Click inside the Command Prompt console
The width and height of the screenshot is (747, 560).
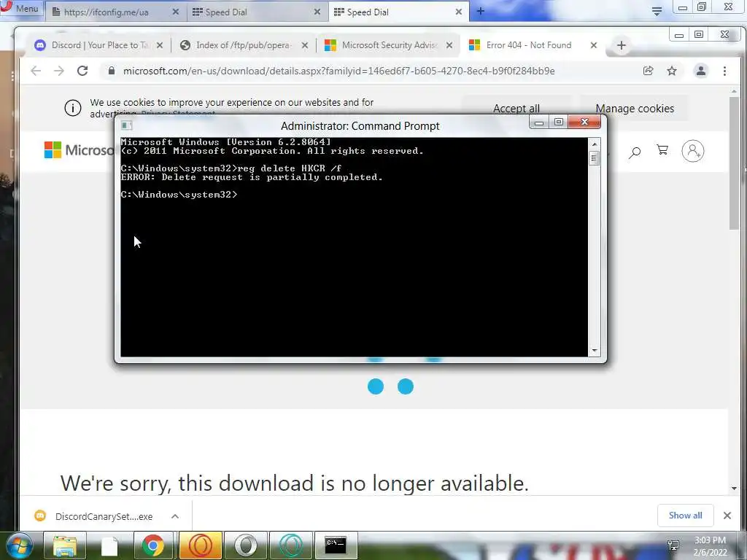(x=354, y=247)
